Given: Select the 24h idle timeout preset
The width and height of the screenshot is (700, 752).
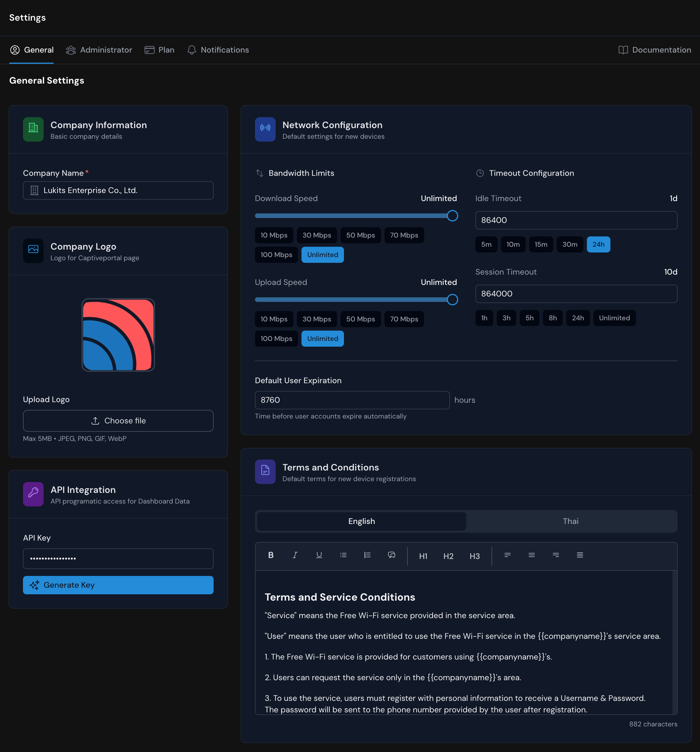Looking at the screenshot, I should 599,244.
